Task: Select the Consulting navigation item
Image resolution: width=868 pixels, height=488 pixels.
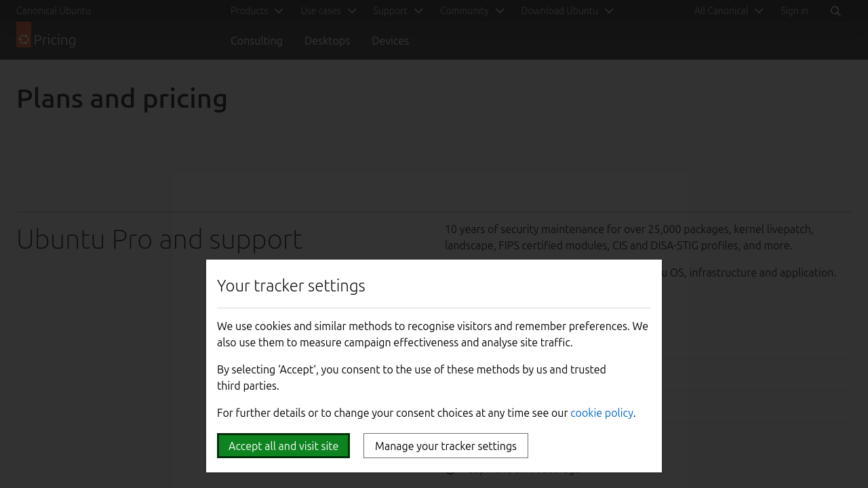Action: coord(256,41)
